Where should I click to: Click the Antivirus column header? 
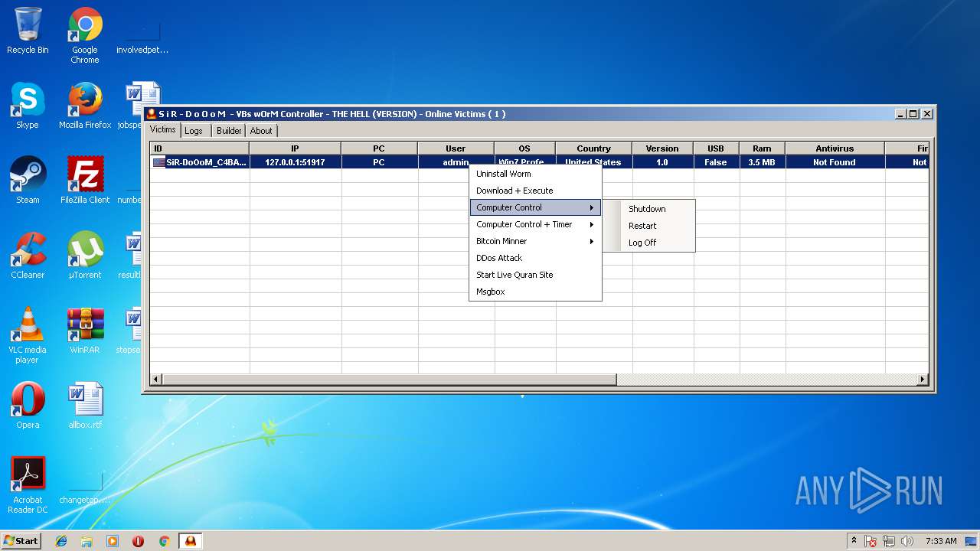coord(835,148)
